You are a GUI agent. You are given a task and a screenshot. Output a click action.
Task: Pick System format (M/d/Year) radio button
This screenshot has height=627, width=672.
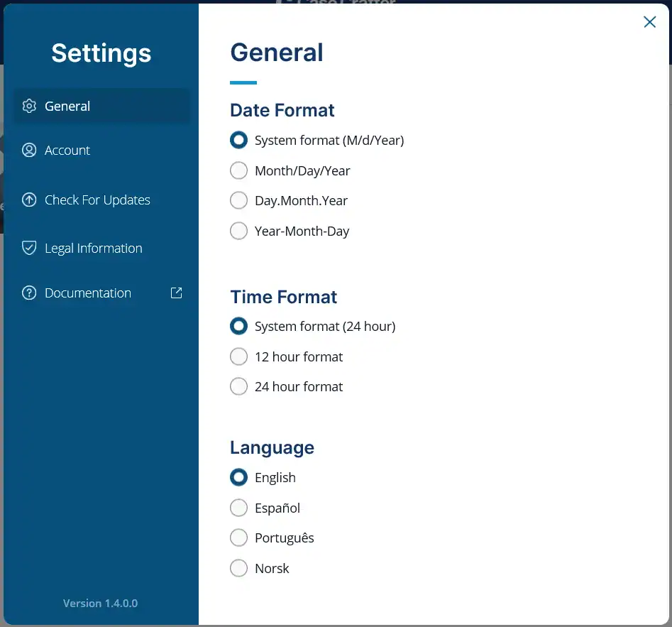[x=239, y=141]
